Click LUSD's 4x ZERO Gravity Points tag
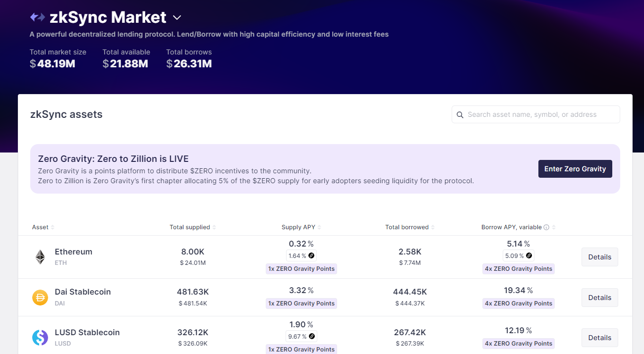 [519, 344]
